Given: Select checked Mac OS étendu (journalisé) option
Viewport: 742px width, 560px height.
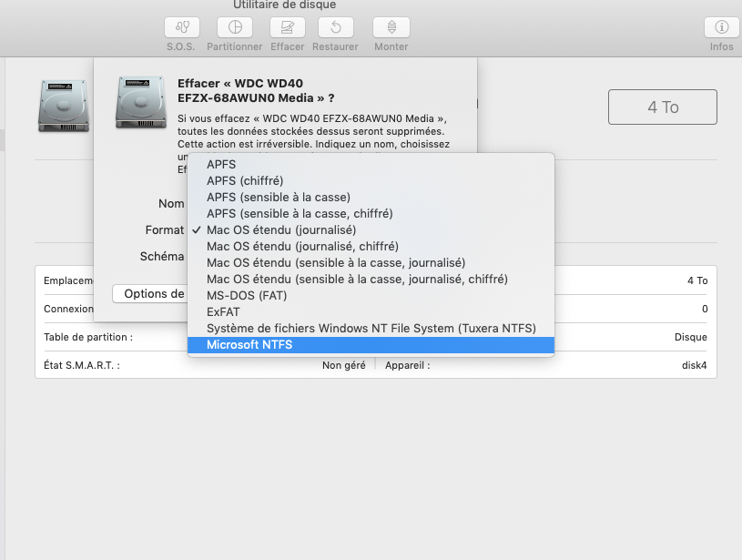Looking at the screenshot, I should point(371,230).
